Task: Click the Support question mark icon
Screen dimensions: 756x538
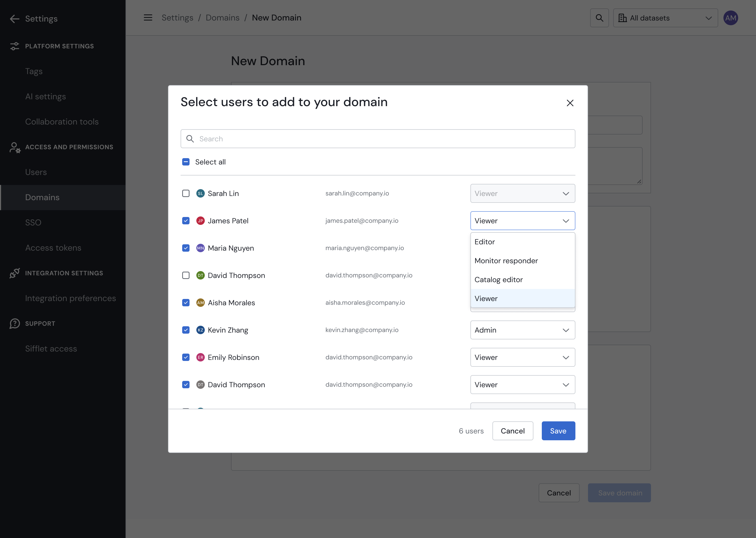Action: (14, 323)
